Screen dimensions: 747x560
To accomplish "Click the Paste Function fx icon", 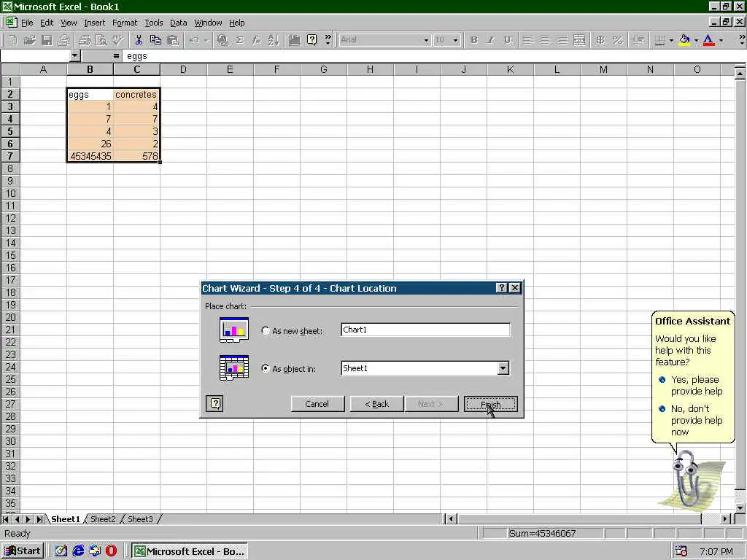I will point(256,41).
